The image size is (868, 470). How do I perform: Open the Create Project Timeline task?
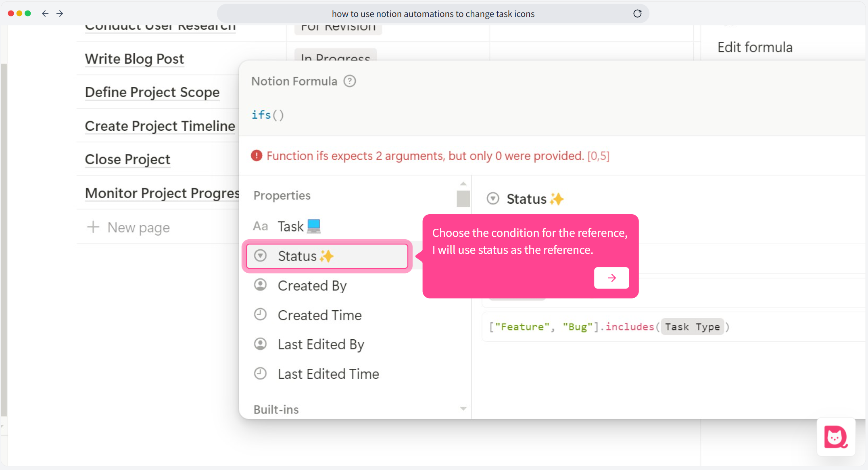(160, 126)
